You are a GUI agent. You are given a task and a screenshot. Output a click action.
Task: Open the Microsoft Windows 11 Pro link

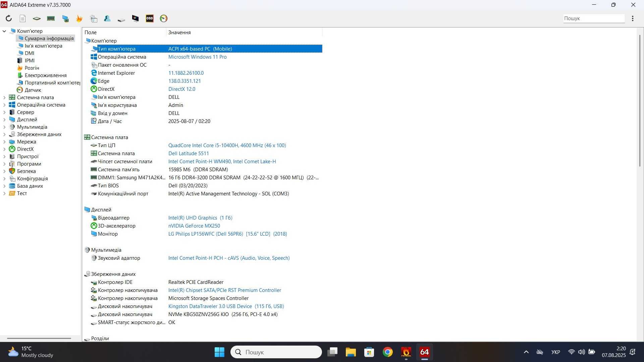(x=198, y=57)
